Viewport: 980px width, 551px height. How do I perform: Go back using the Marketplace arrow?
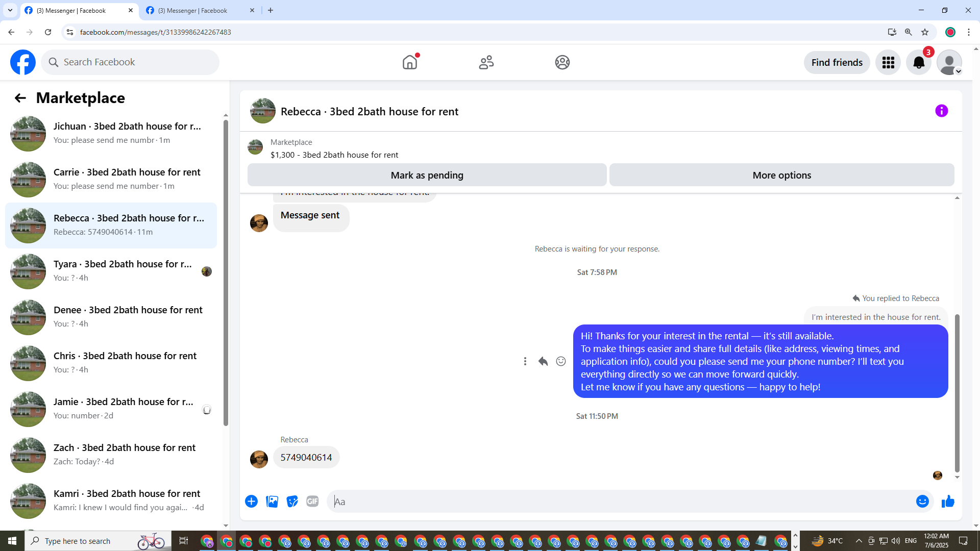20,98
